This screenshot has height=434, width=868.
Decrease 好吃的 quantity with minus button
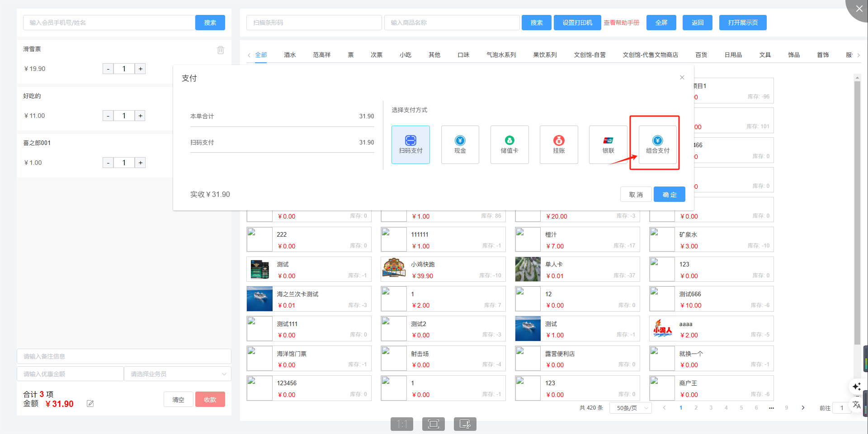(108, 116)
